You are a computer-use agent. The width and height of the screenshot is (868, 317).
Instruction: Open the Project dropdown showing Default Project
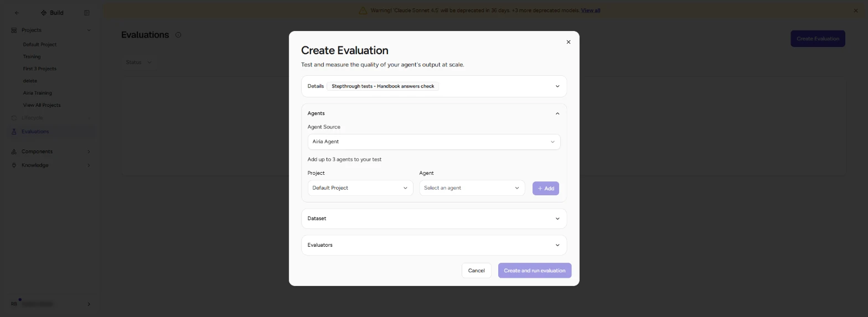[360, 188]
